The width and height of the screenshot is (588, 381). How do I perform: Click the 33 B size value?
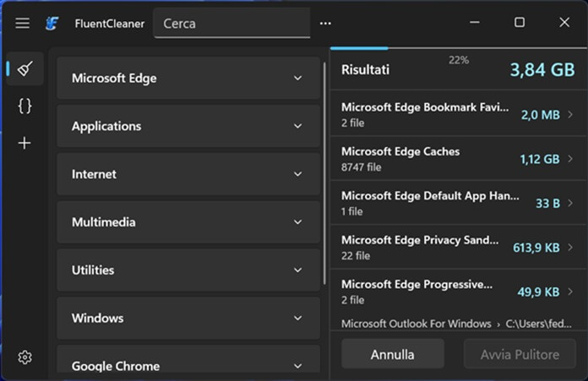[x=547, y=204]
